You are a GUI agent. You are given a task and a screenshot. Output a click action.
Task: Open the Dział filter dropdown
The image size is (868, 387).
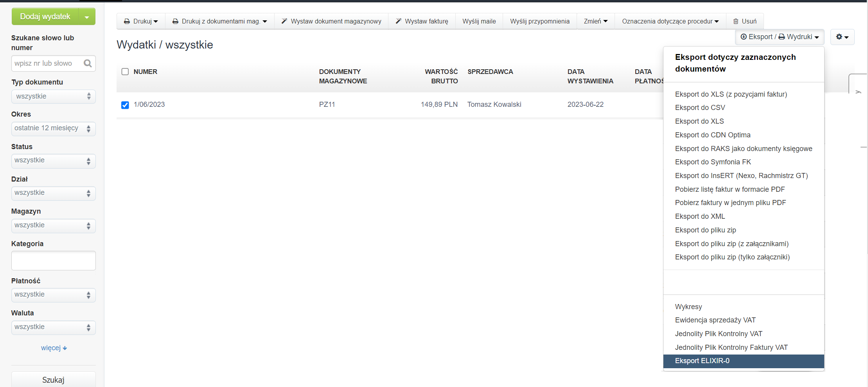tap(54, 193)
